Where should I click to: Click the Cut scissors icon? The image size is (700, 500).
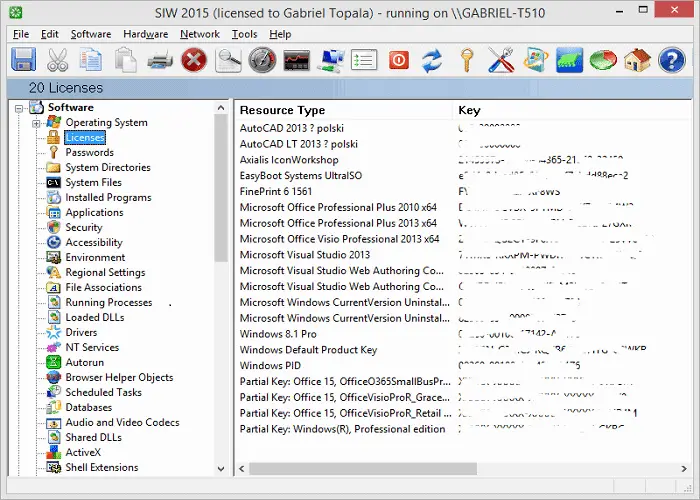tap(58, 60)
